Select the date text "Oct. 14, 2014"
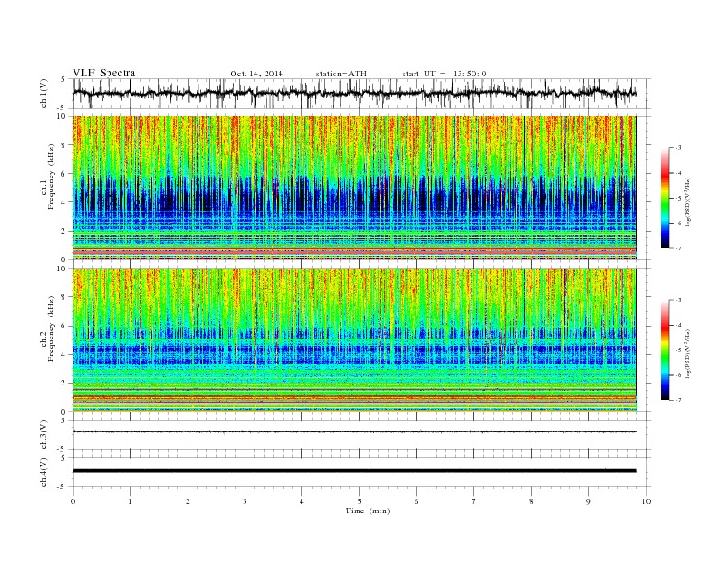 [x=256, y=74]
